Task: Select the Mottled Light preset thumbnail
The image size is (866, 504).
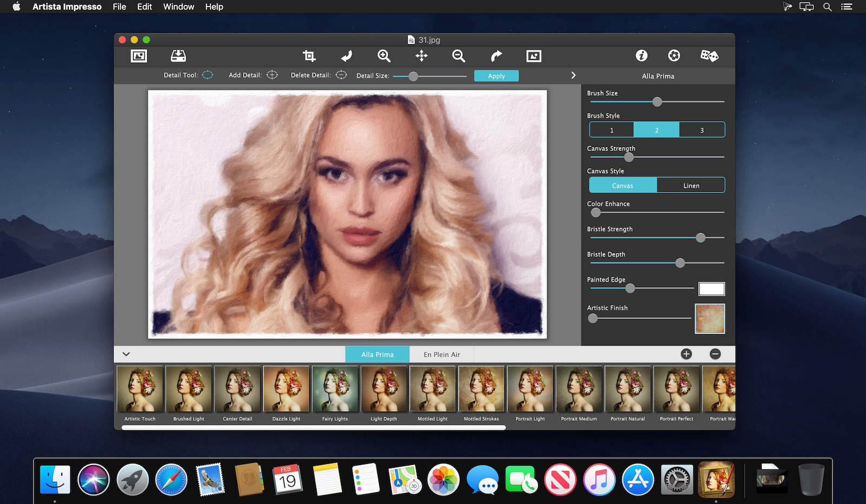Action: (432, 389)
